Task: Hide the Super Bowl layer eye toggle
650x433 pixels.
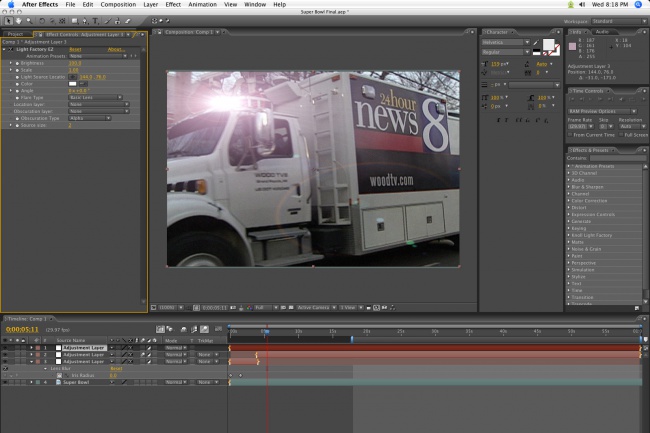Action: 5,382
